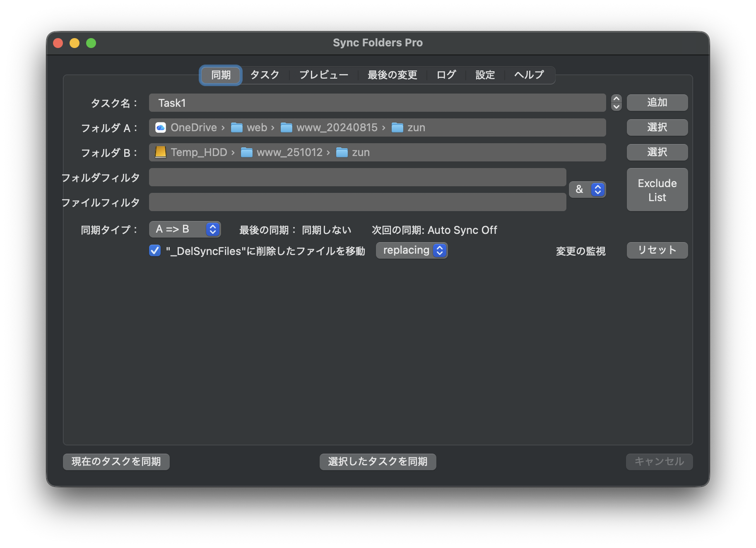Switch to the タスク tab
Screen dimensions: 756x548
pyautogui.click(x=265, y=75)
